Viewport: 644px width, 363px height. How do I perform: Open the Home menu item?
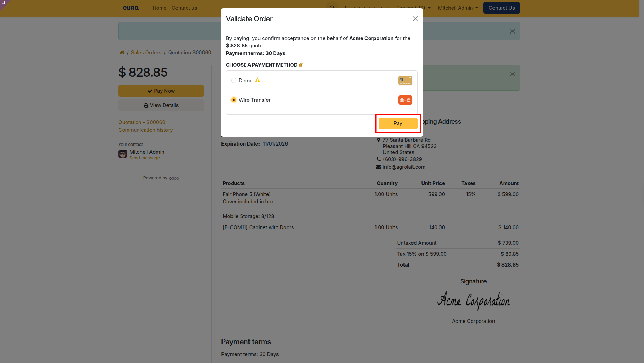[x=160, y=8]
